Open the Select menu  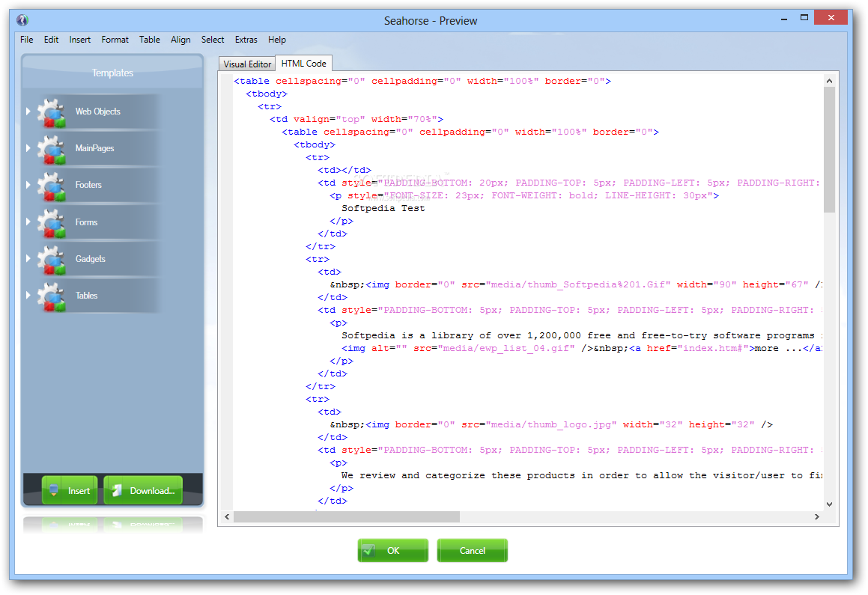pyautogui.click(x=213, y=40)
